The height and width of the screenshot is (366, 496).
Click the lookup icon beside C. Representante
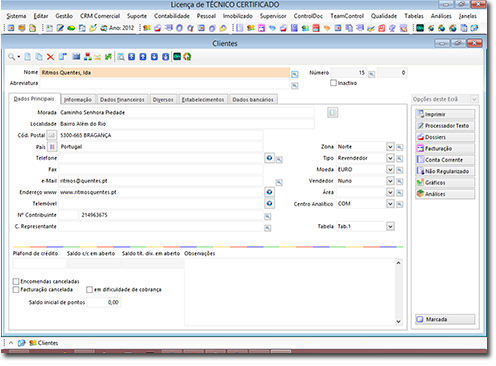tap(268, 228)
